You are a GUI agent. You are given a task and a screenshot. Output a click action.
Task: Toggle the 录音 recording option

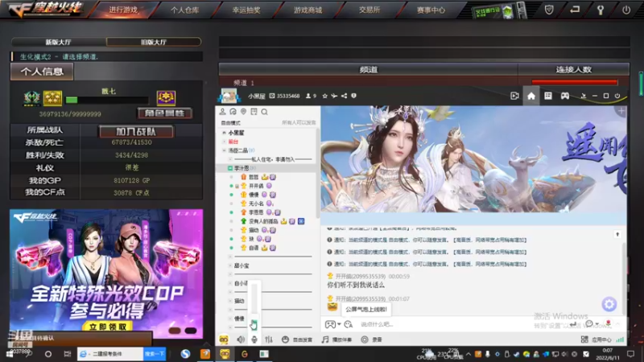point(372,339)
